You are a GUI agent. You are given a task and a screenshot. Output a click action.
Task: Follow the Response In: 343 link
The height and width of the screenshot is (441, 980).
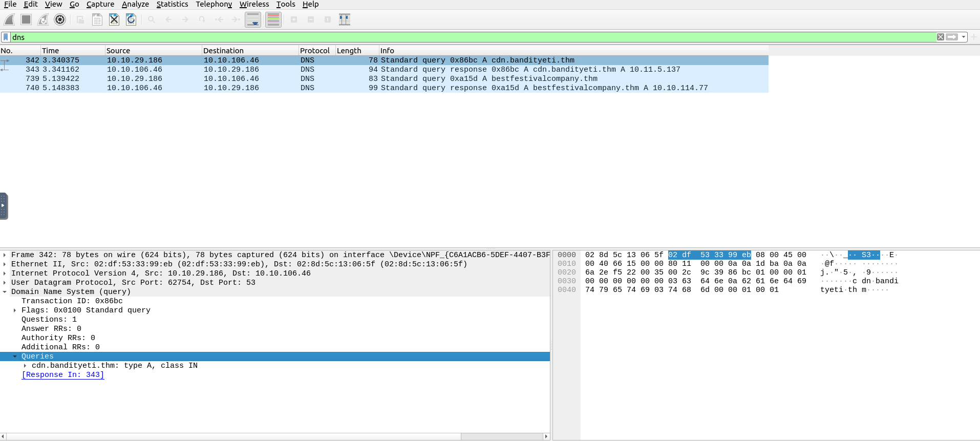(63, 375)
